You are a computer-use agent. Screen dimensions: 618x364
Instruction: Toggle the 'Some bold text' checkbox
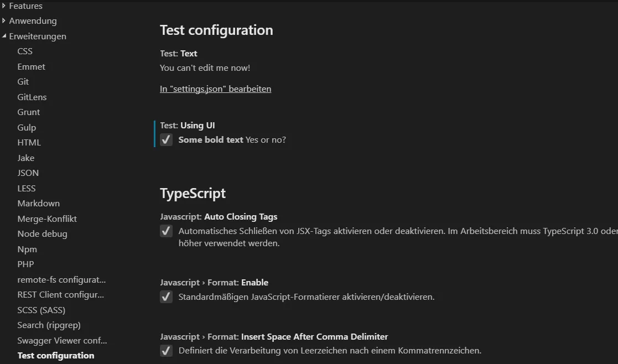coord(166,140)
